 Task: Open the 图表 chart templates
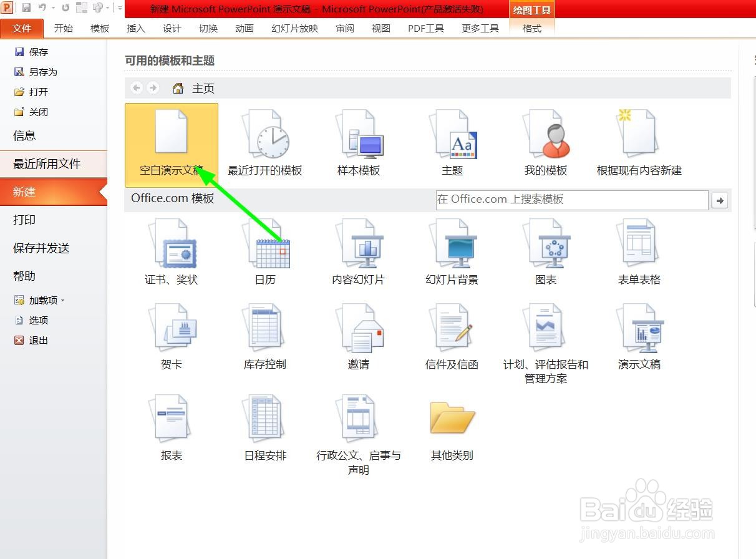coord(546,253)
